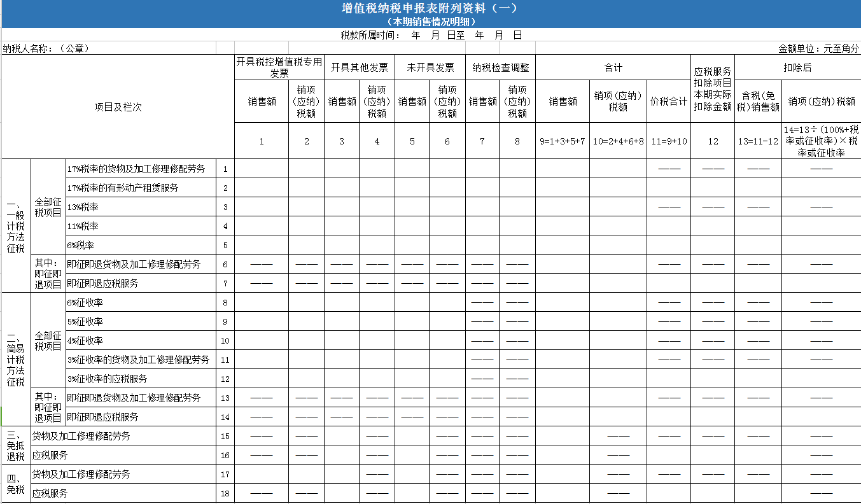Select the formula cell 13=11-12

758,141
